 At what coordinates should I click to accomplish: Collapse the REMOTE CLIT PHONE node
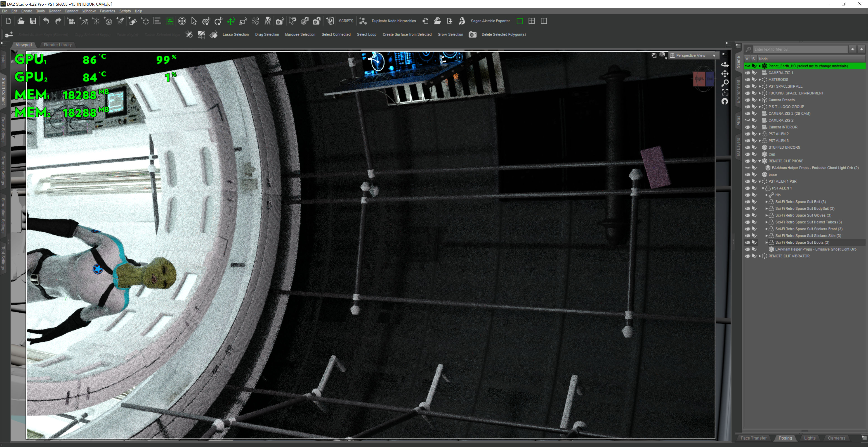coord(759,161)
